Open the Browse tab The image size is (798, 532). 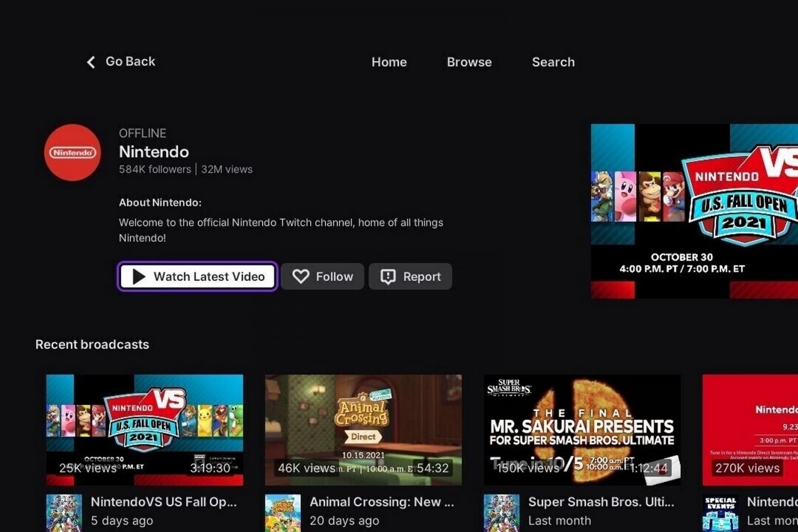(x=469, y=62)
